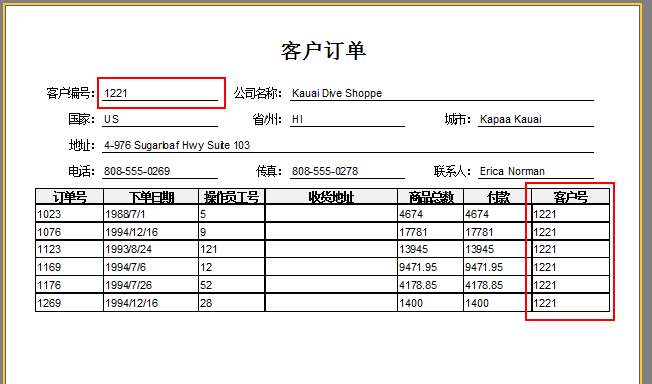Viewport: 652px width, 384px height.
Task: Select the 公司名称 label
Action: 257,93
